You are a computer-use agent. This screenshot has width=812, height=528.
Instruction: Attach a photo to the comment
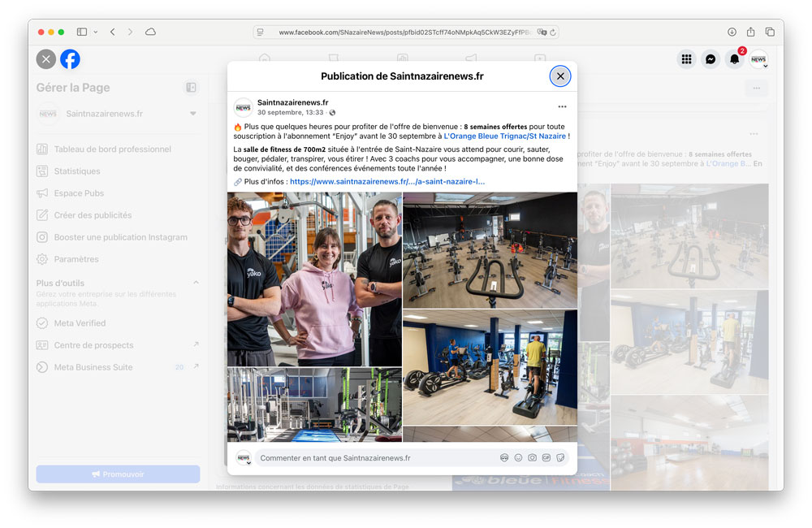pos(532,458)
